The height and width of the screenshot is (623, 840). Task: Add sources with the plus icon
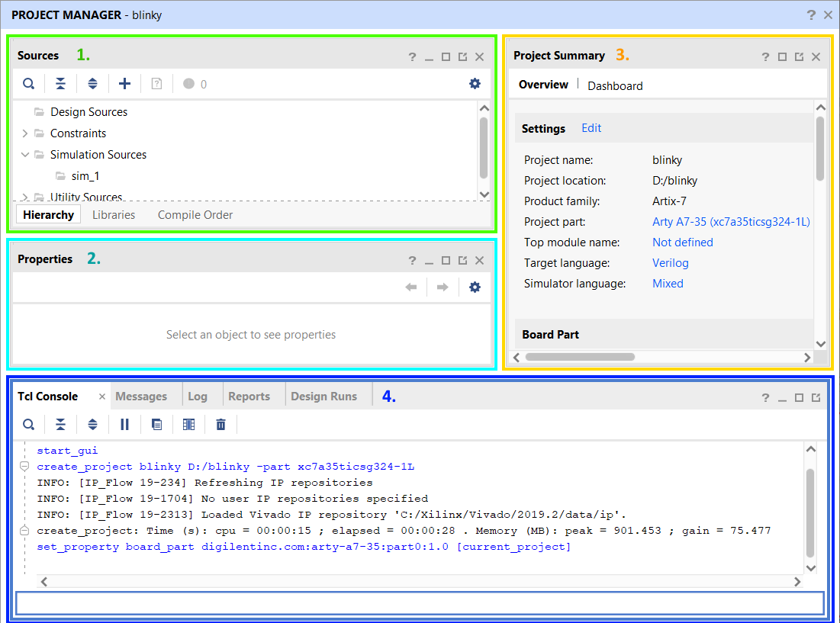(124, 83)
